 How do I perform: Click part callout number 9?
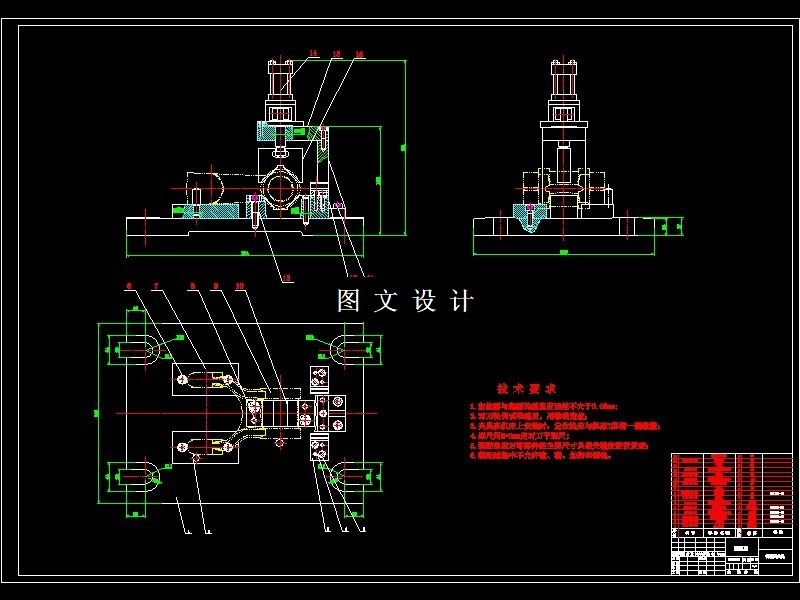coord(215,286)
